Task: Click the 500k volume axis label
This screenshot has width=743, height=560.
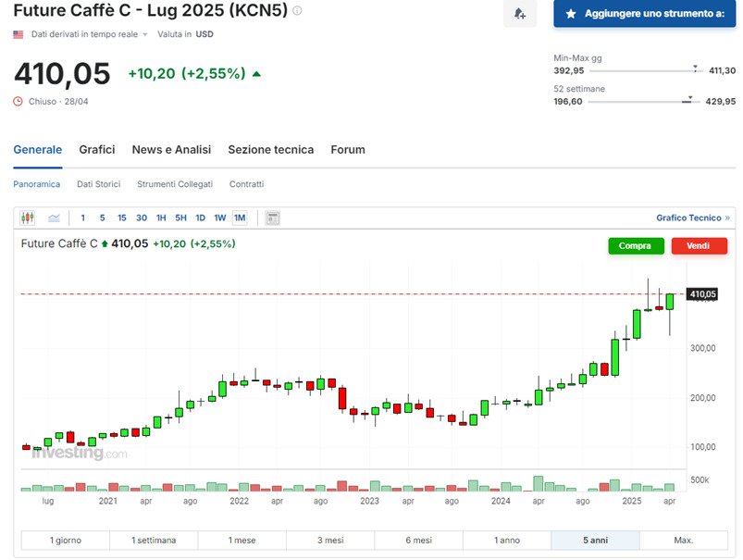Action: (700, 479)
